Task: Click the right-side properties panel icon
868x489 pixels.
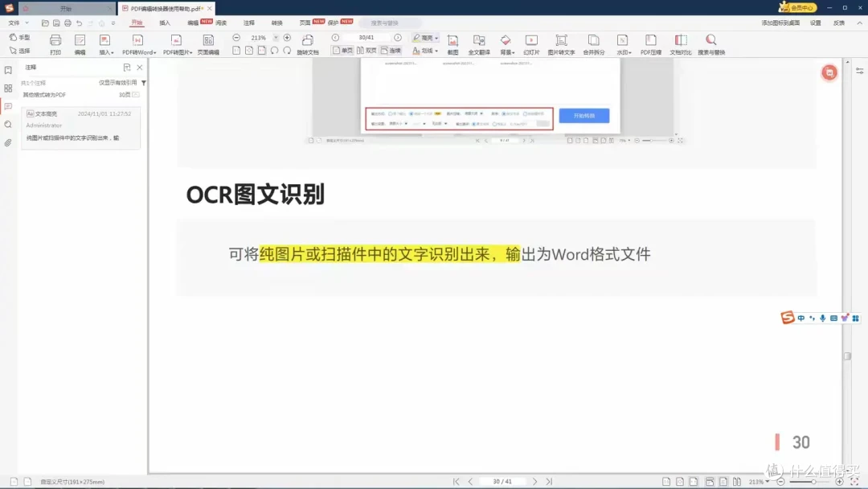Action: click(x=860, y=71)
